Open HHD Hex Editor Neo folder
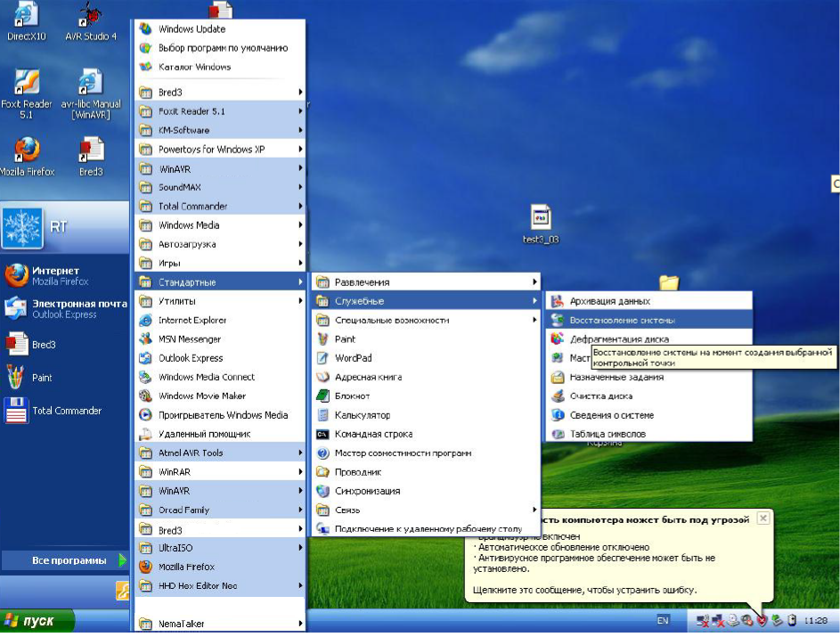Viewport: 840px width, 637px height. tap(220, 585)
